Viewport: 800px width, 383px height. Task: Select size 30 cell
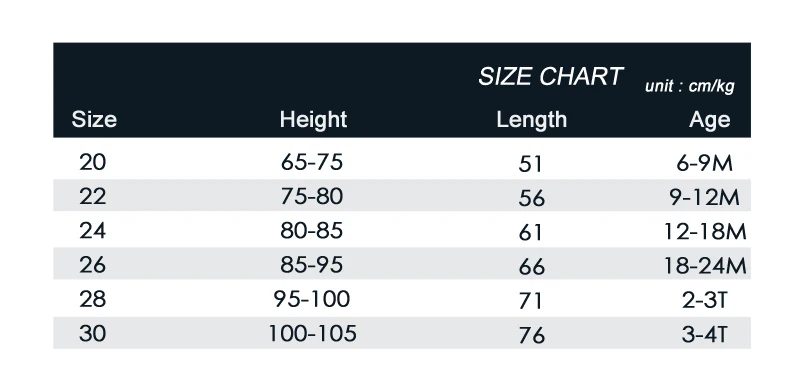click(x=93, y=334)
